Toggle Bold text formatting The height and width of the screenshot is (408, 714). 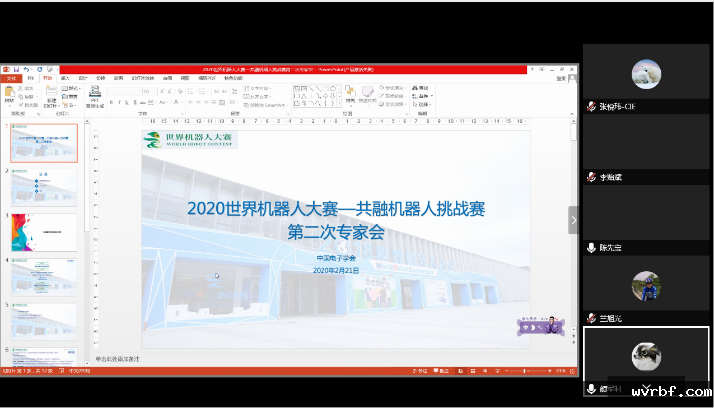click(x=111, y=102)
